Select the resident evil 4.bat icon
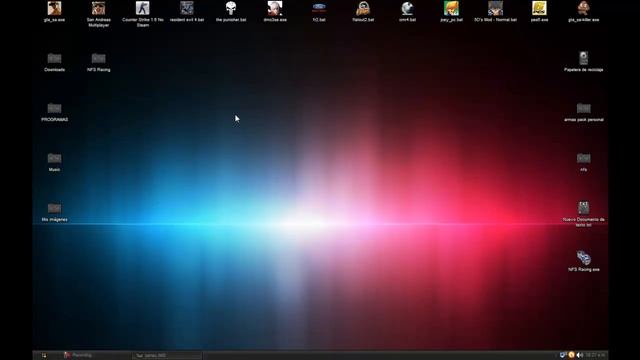Image resolution: width=640 pixels, height=360 pixels. coord(187,9)
